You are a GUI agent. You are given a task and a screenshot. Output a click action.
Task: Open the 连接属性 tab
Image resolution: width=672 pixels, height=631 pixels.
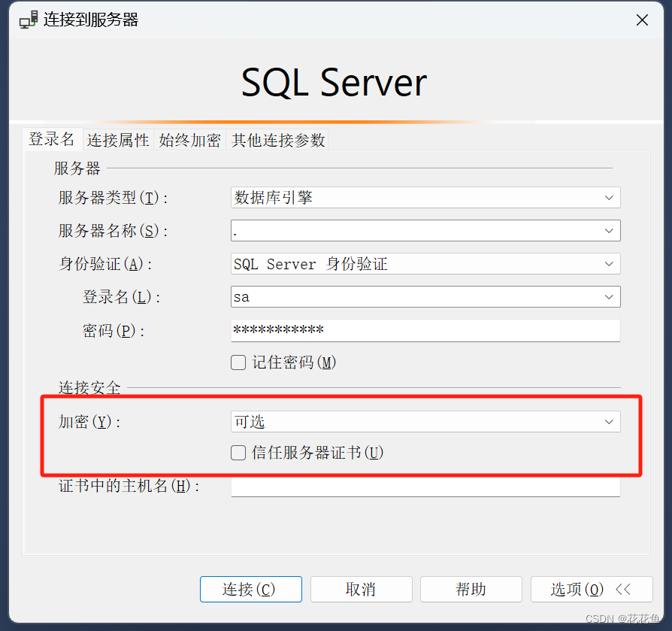(x=118, y=140)
